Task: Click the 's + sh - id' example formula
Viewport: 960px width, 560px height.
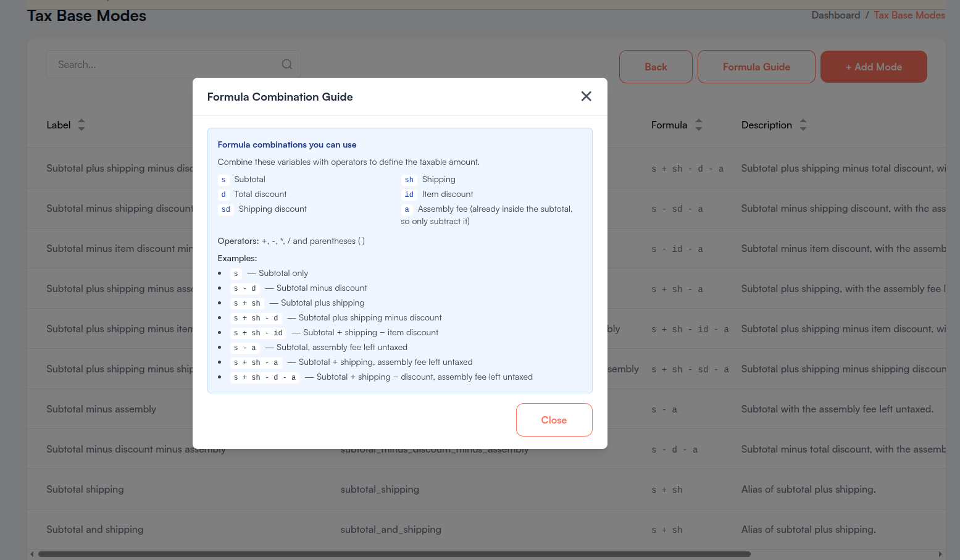Action: pyautogui.click(x=258, y=333)
